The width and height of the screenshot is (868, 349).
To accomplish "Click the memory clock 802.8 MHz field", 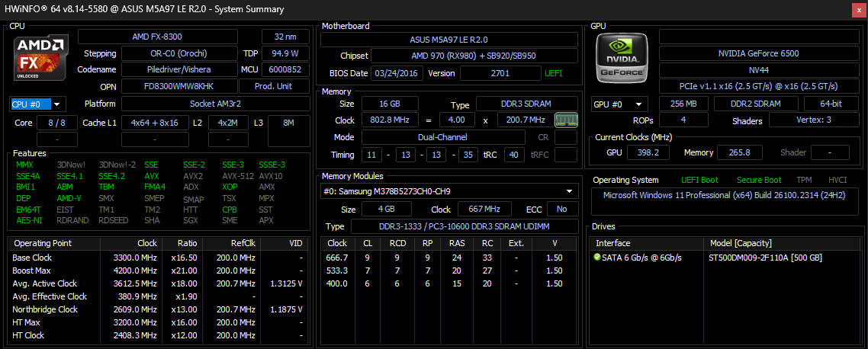I will [390, 120].
